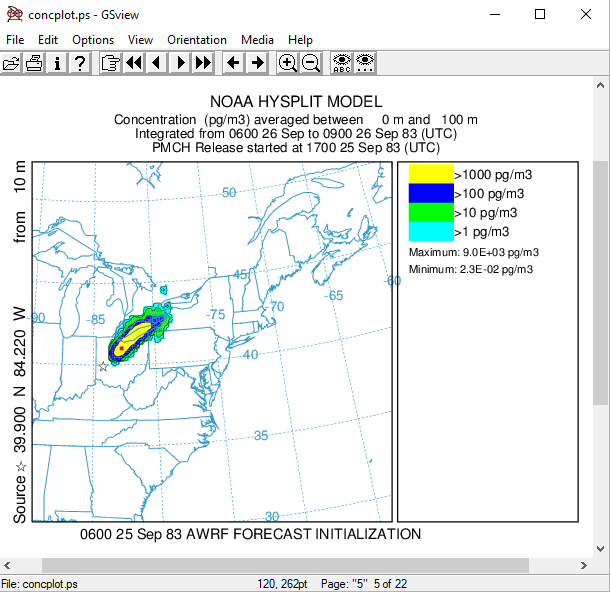Minimize the GSview window
The image size is (610, 592).
495,14
